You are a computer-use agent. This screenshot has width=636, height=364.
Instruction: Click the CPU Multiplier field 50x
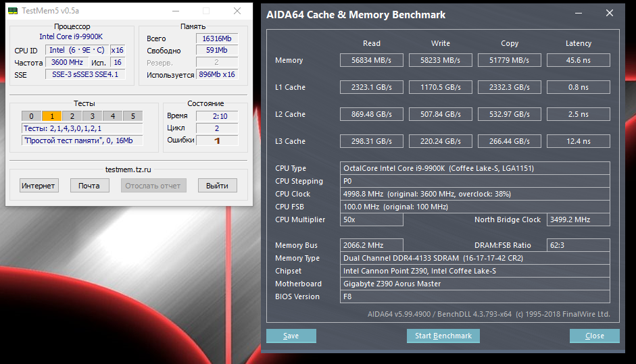372,219
